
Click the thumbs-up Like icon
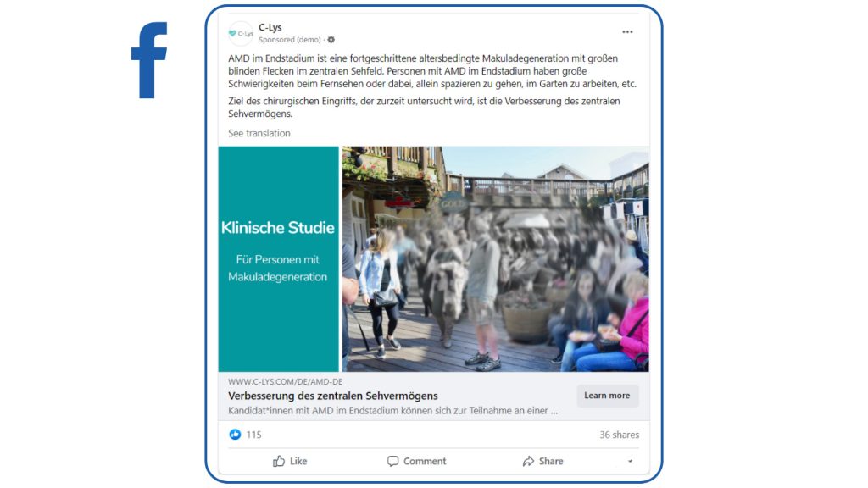pyautogui.click(x=278, y=461)
